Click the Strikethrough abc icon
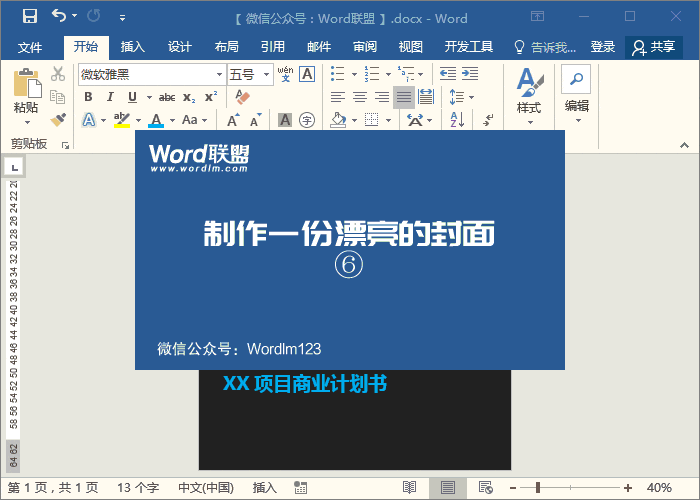This screenshot has height=500, width=700. [x=167, y=97]
